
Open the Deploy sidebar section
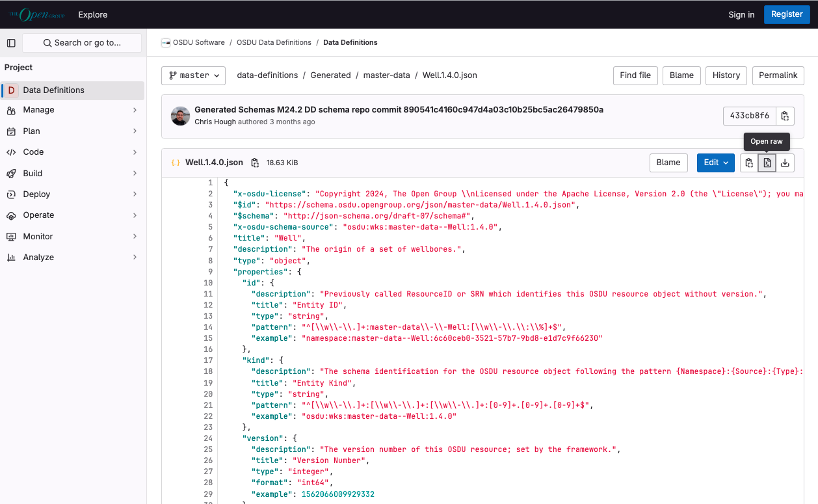72,194
